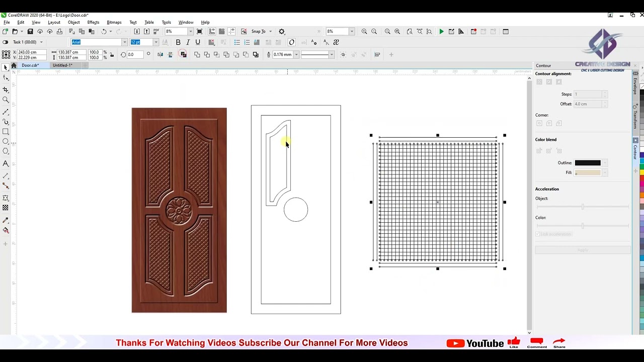Adjust the Object acceleration slider
644x362 pixels.
pyautogui.click(x=583, y=207)
